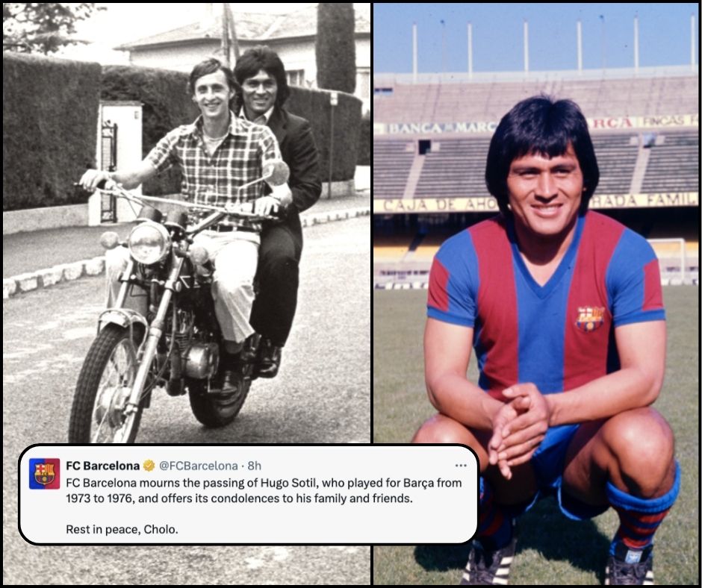Click the gold verified badge

(149, 466)
